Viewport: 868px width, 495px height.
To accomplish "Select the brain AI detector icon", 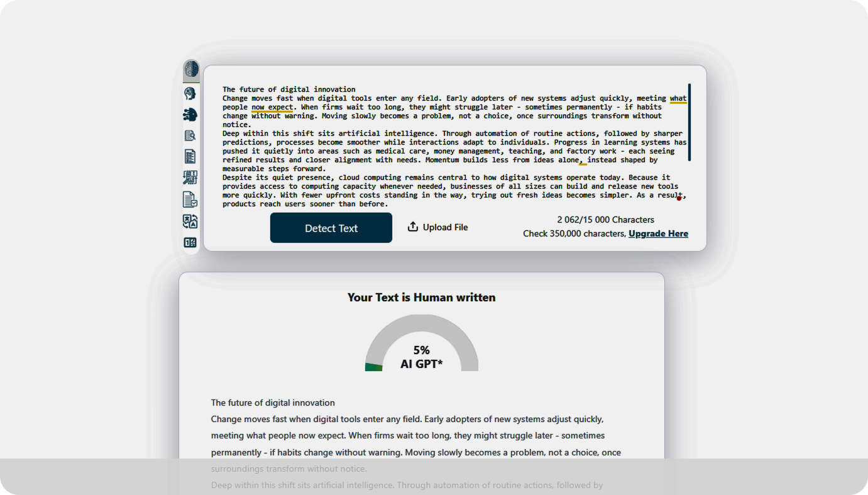I will pos(191,69).
